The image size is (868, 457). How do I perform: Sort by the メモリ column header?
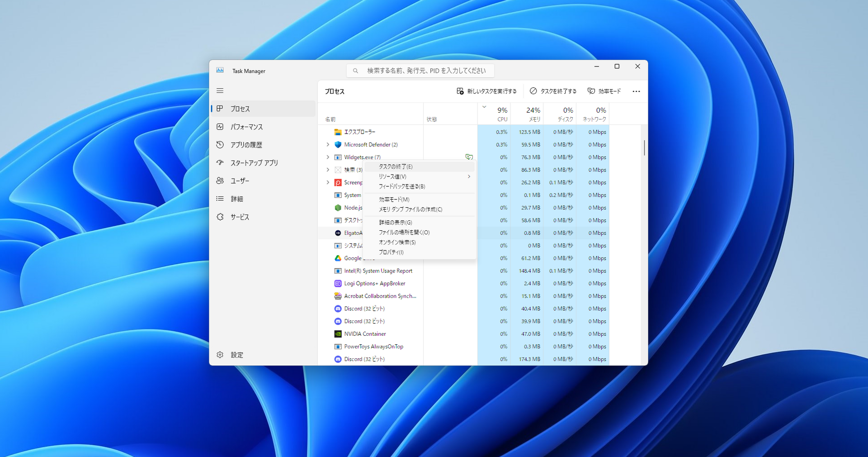point(527,114)
